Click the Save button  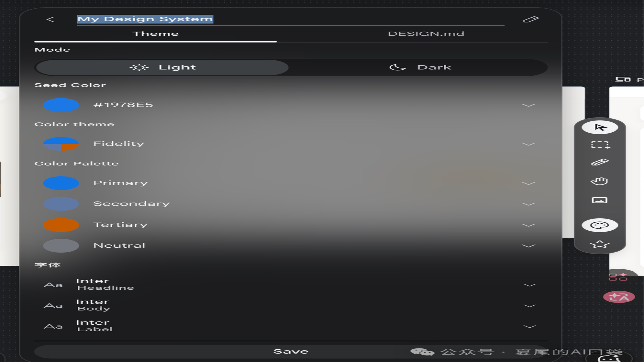coord(290,351)
